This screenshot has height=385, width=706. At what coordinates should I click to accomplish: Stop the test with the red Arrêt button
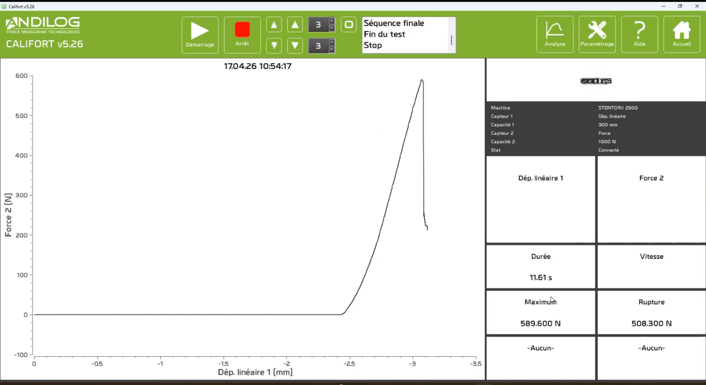(x=242, y=35)
